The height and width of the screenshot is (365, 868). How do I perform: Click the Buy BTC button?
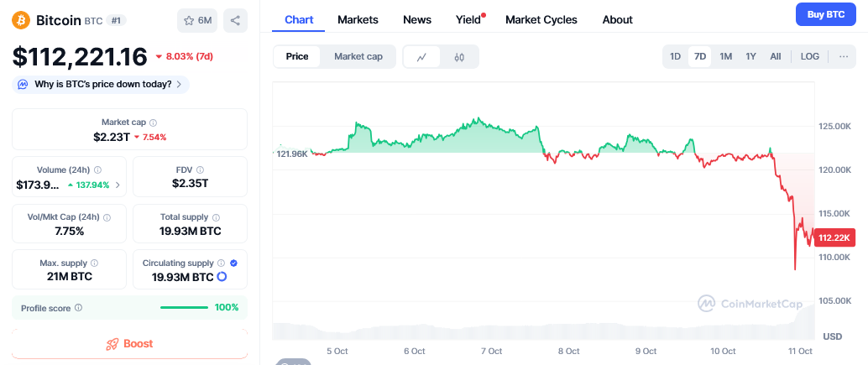tap(824, 14)
